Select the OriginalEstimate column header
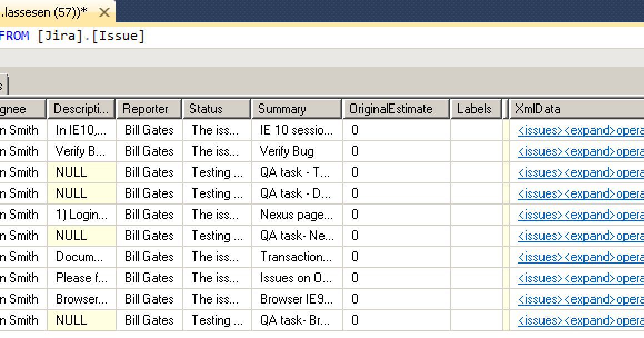This screenshot has height=338, width=644. point(396,108)
